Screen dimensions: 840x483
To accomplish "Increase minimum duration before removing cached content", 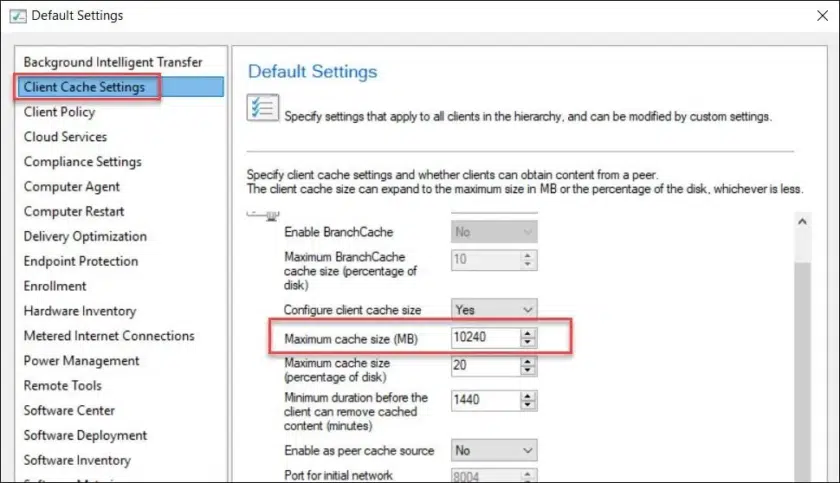I will 528,396.
